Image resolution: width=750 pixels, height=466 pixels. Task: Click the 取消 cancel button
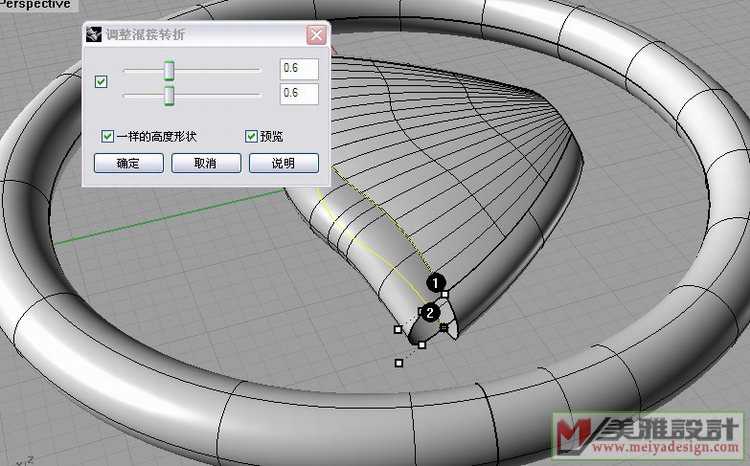206,163
